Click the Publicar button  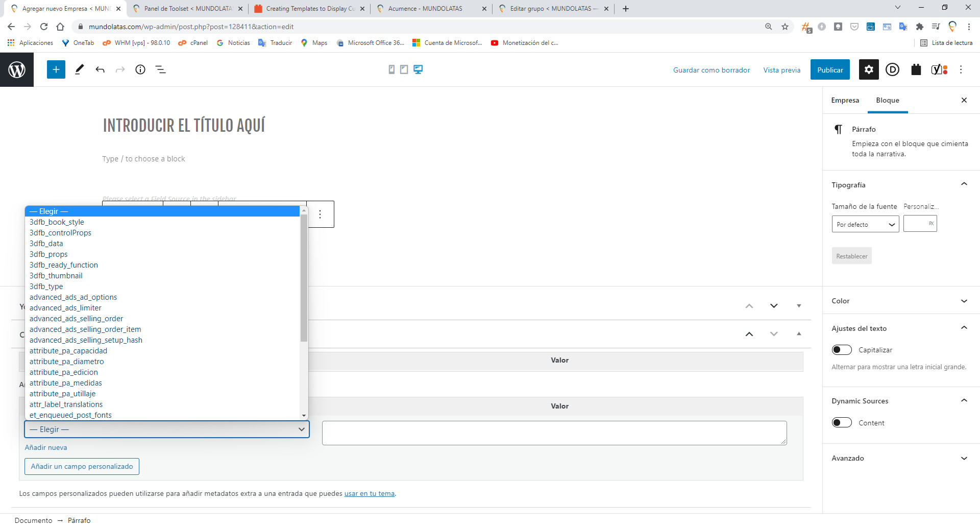[x=830, y=70]
